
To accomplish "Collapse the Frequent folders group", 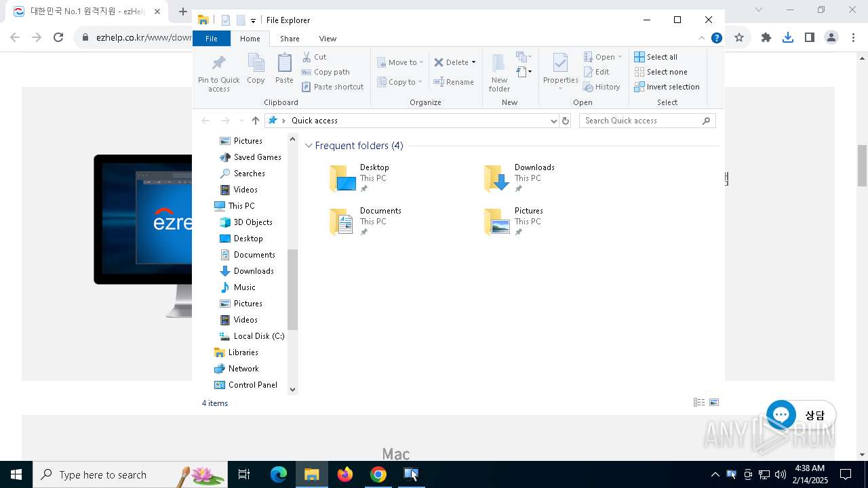I will click(x=309, y=146).
